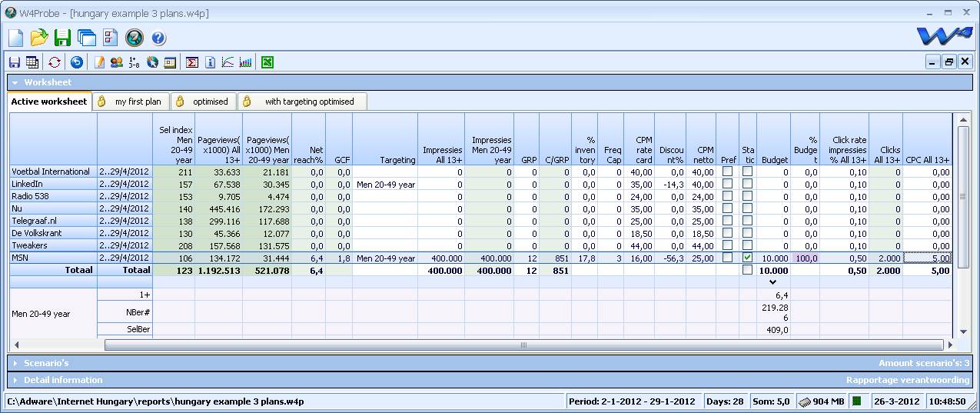Click the Targeting column header

coord(385,139)
